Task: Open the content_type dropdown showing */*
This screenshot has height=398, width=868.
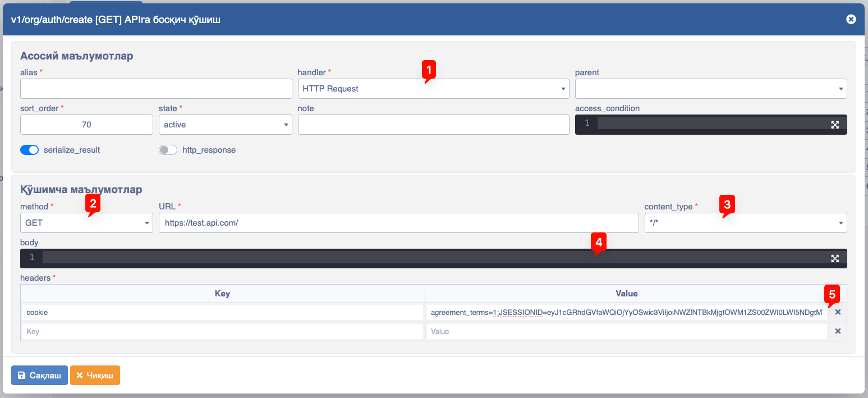Action: (746, 223)
